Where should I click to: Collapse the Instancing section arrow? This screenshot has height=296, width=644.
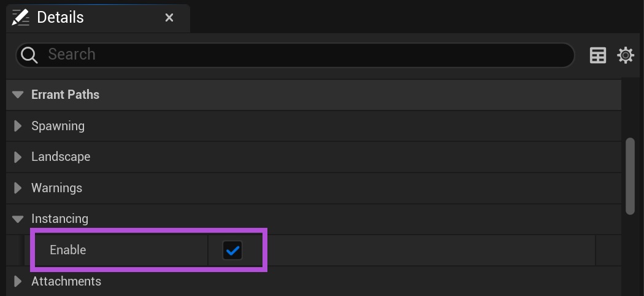pyautogui.click(x=18, y=219)
